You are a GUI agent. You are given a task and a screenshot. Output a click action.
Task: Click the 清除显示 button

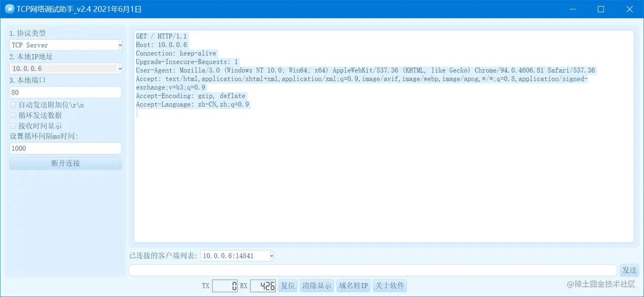(317, 285)
